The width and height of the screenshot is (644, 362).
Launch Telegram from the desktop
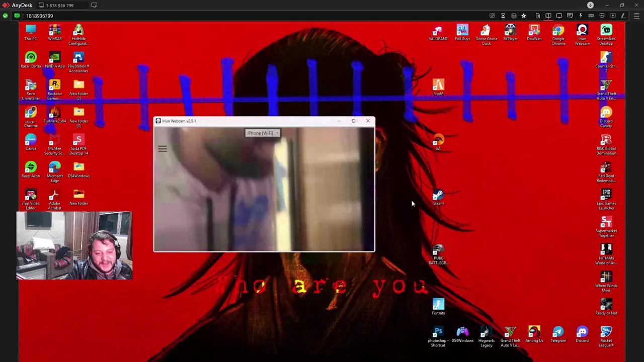558,334
